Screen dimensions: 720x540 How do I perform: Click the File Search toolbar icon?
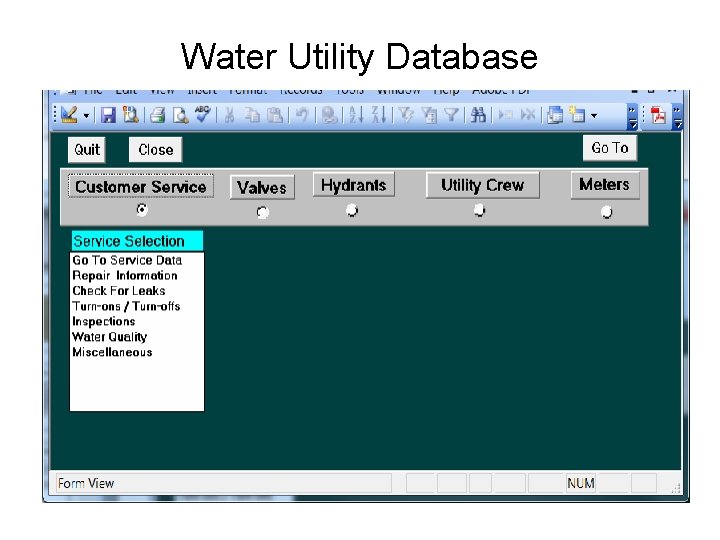click(131, 115)
